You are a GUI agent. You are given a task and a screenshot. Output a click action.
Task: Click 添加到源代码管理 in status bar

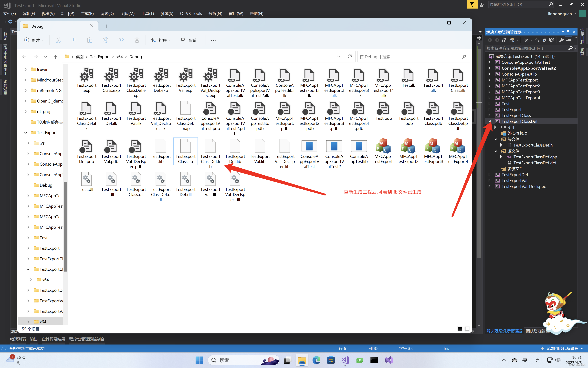click(x=562, y=348)
